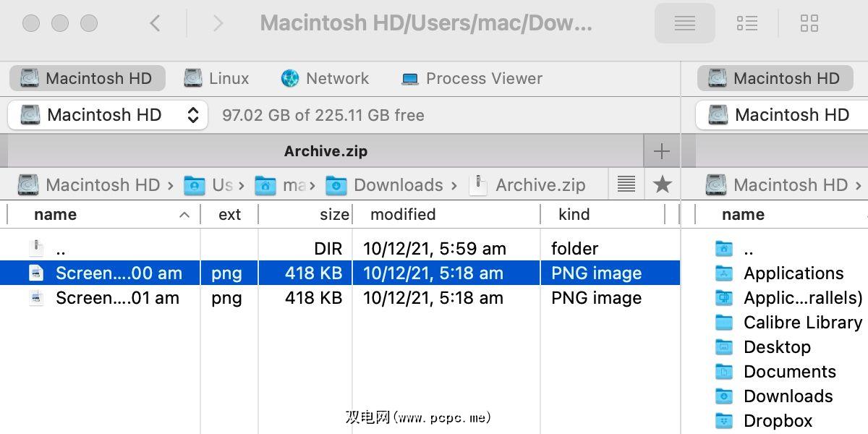
Task: Click the forward navigation arrow
Action: tap(218, 24)
